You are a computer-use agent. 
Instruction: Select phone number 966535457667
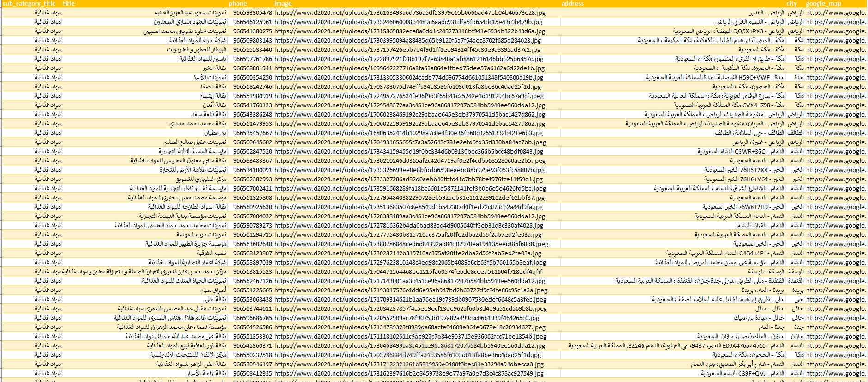(x=252, y=133)
